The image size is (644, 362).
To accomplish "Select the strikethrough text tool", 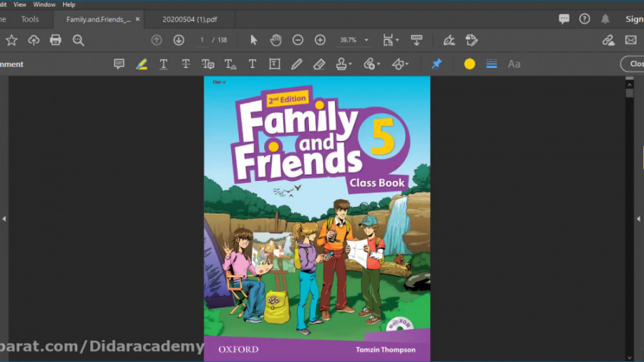I will [x=185, y=64].
